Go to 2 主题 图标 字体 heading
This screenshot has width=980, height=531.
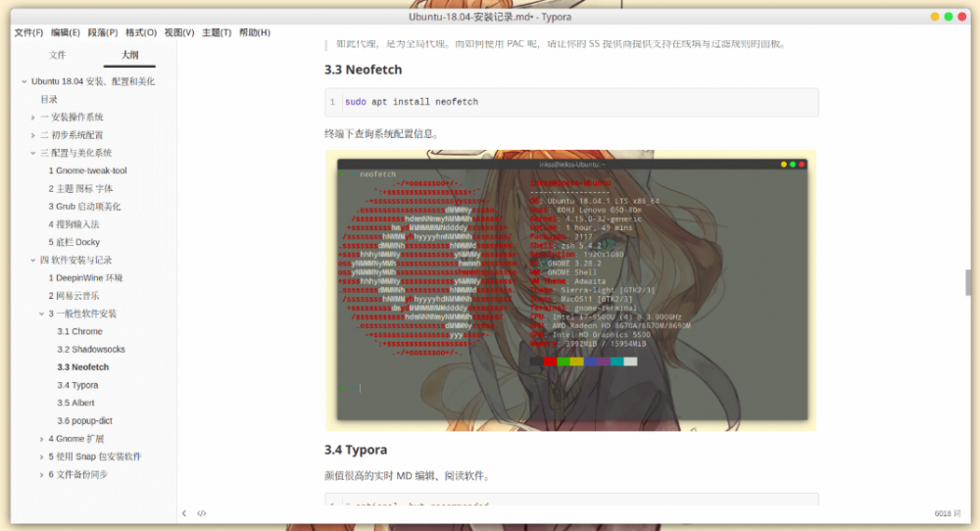[80, 189]
